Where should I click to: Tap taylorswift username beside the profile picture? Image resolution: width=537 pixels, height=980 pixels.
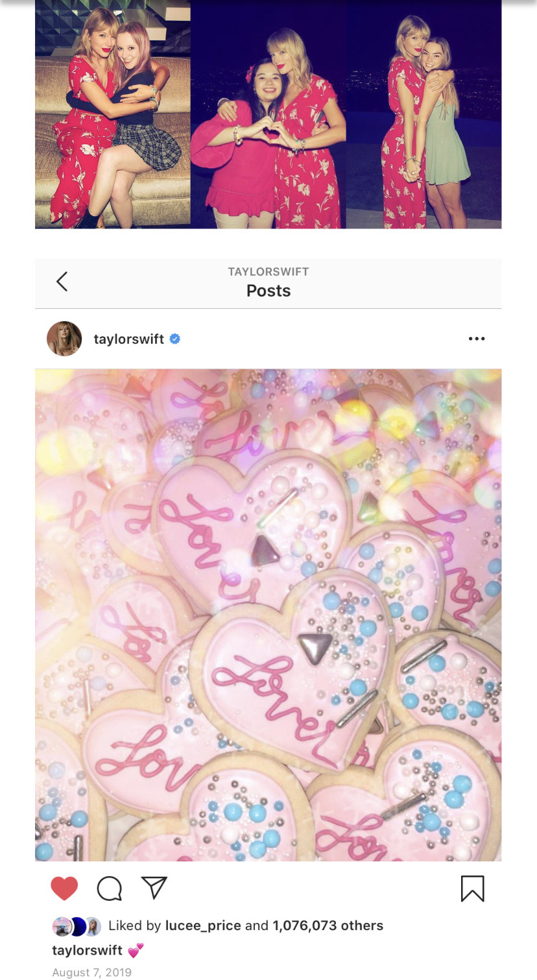coord(128,339)
